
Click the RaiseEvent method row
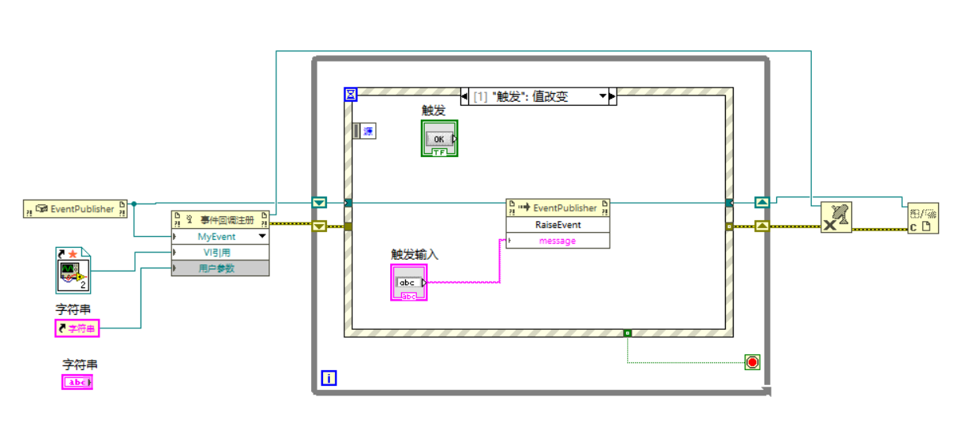click(x=558, y=225)
